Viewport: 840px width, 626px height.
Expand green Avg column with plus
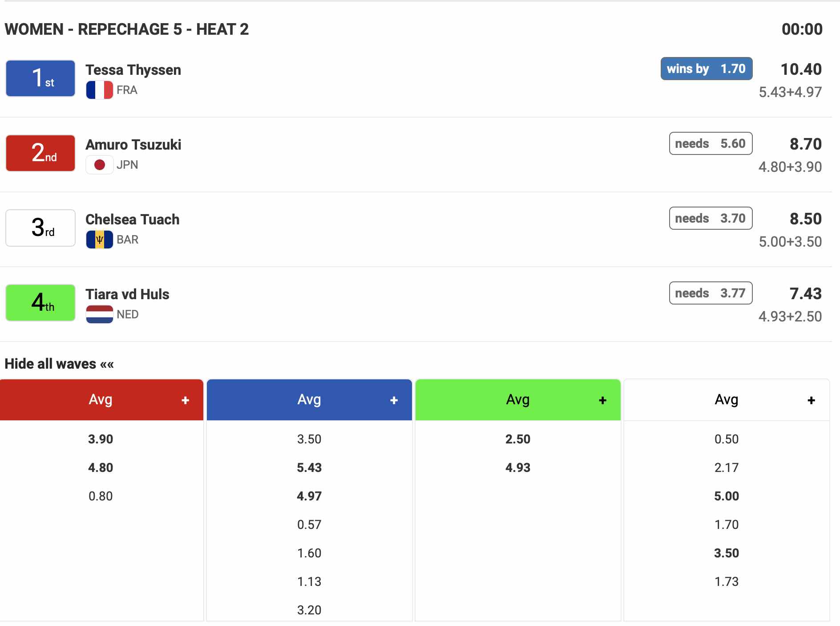point(602,400)
